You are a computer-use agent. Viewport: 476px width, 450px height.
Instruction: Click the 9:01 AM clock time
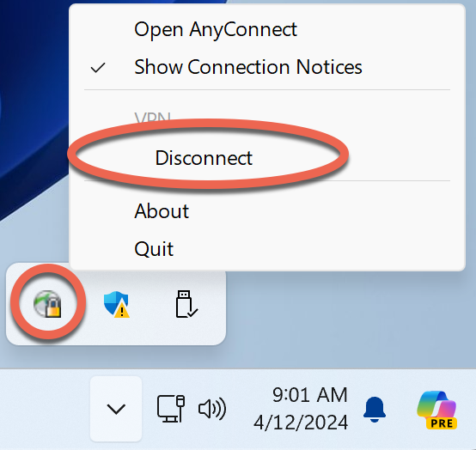310,395
